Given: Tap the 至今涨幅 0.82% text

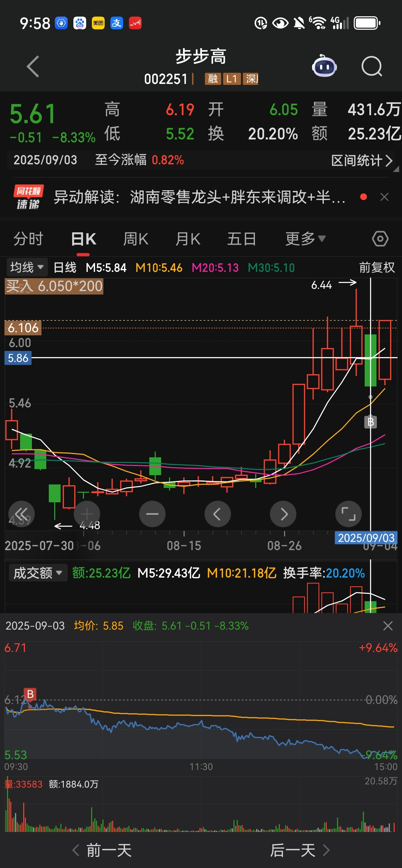Looking at the screenshot, I should coord(139,160).
